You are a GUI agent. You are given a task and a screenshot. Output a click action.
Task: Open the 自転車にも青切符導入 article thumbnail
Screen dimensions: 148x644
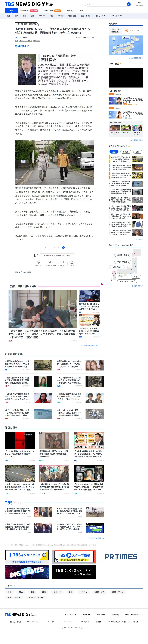(x=89, y=441)
